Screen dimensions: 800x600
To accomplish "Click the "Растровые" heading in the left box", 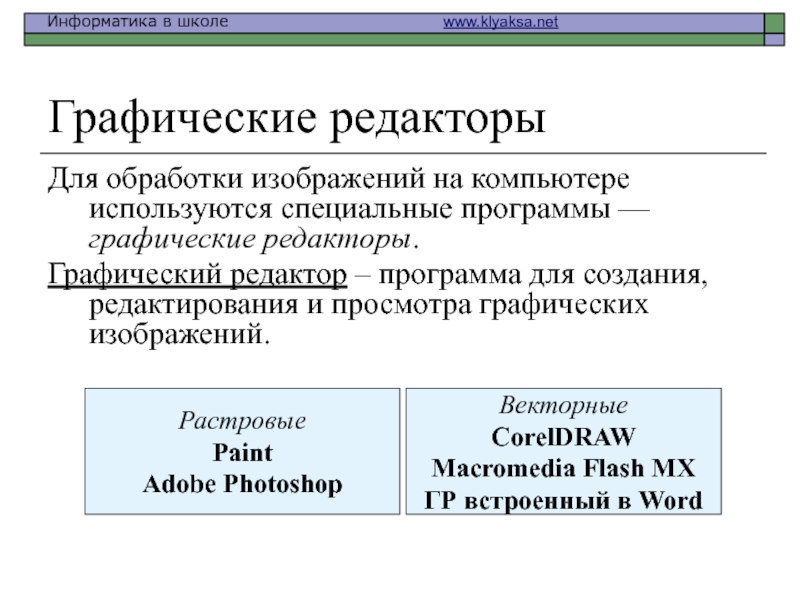I will point(242,420).
